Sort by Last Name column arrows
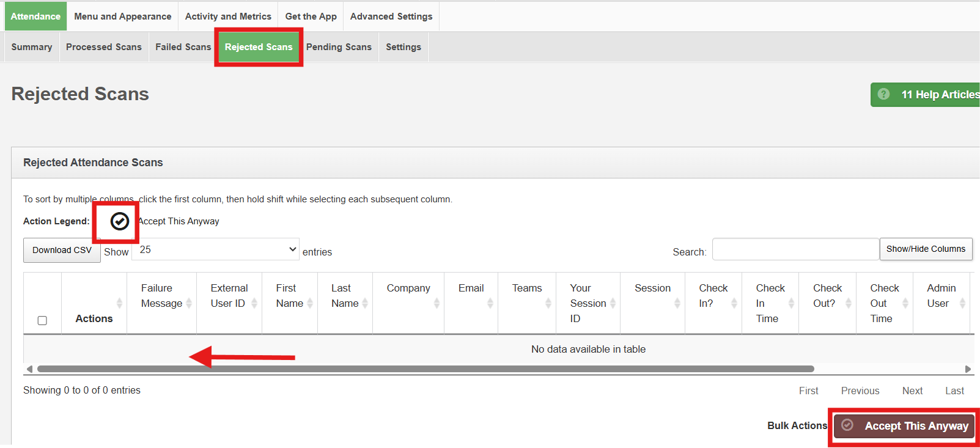Image resolution: width=980 pixels, height=448 pixels. (365, 303)
